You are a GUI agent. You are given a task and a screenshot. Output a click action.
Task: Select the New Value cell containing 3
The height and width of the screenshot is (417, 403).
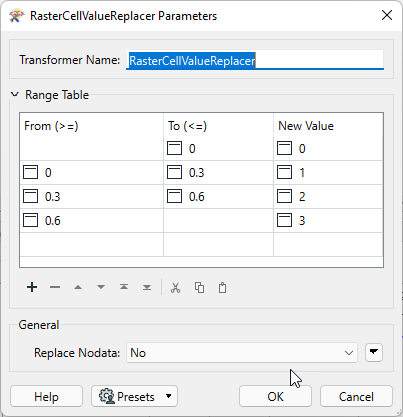[x=328, y=221]
